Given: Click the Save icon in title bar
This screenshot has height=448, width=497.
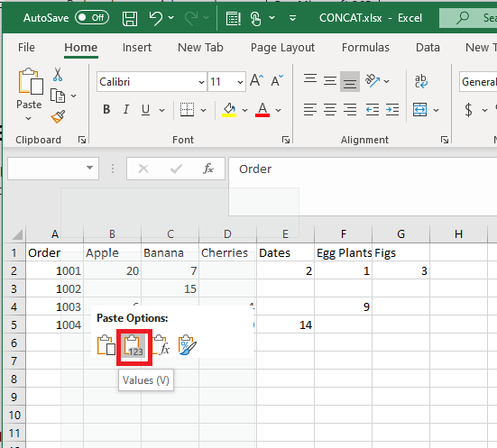Looking at the screenshot, I should (x=130, y=18).
